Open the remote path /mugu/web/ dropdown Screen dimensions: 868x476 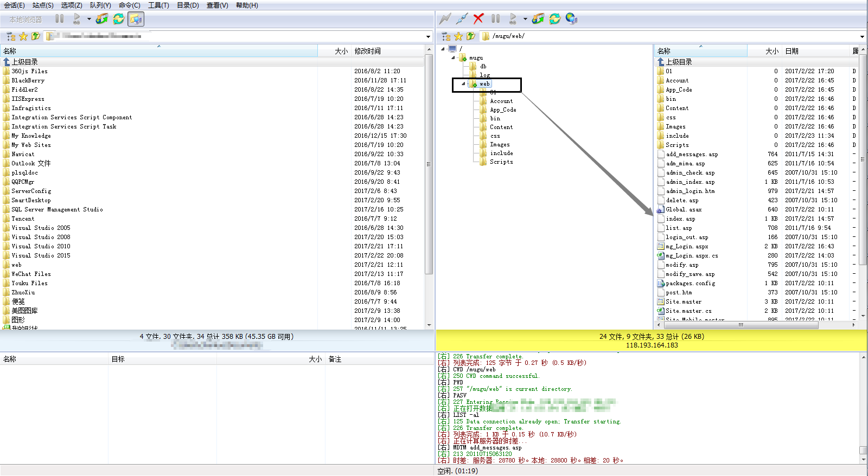click(862, 37)
